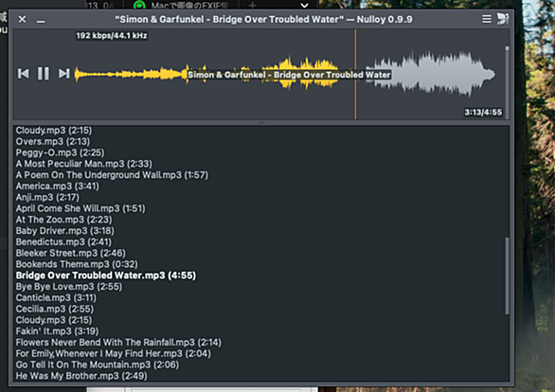Close the Nulloy player window
The height and width of the screenshot is (392, 555).
coord(22,19)
